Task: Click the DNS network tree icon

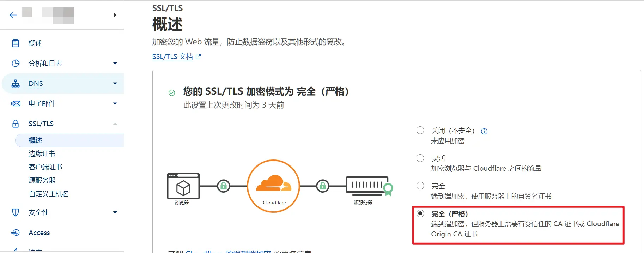Action: point(16,84)
